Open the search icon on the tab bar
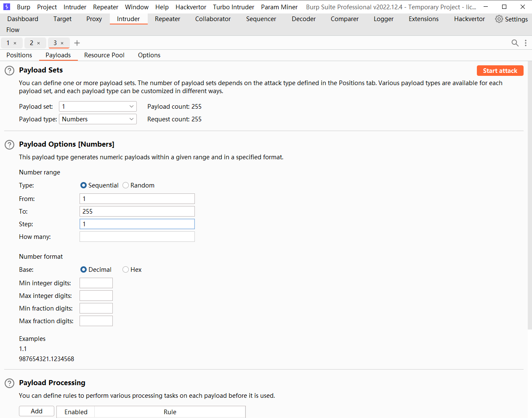 click(x=515, y=43)
